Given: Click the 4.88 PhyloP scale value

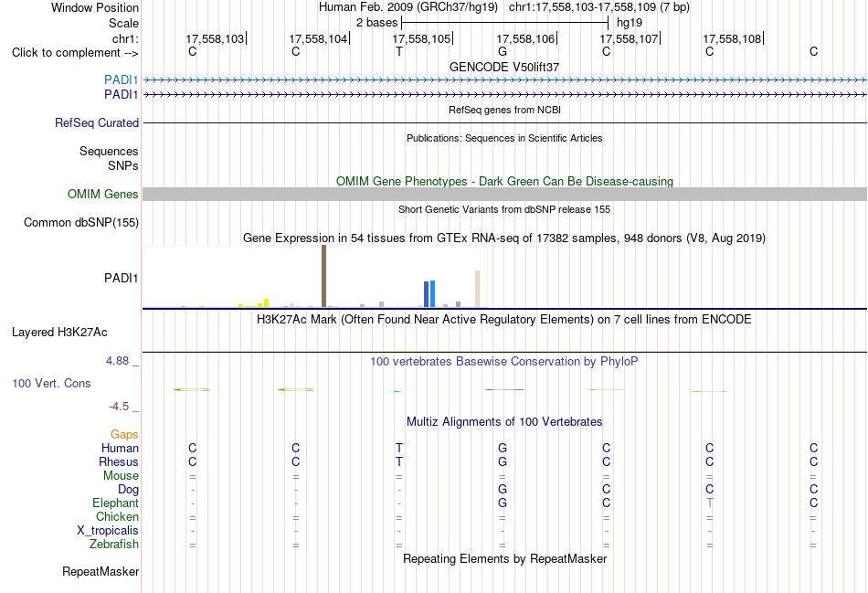Looking at the screenshot, I should click(x=117, y=361).
